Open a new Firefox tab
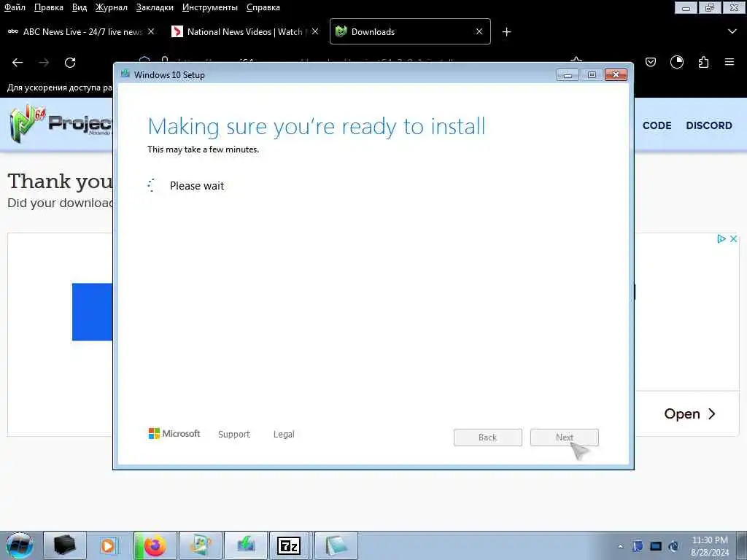The width and height of the screenshot is (747, 560). click(506, 32)
